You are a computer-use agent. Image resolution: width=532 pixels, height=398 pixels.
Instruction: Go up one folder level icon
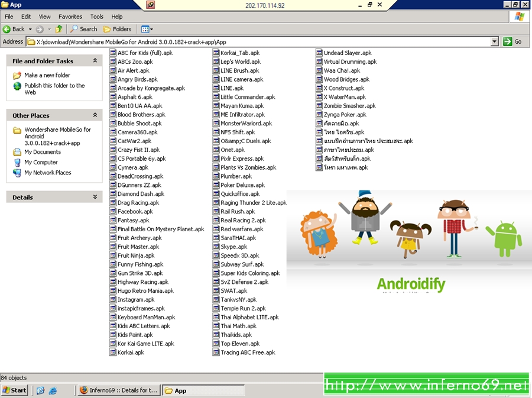59,29
